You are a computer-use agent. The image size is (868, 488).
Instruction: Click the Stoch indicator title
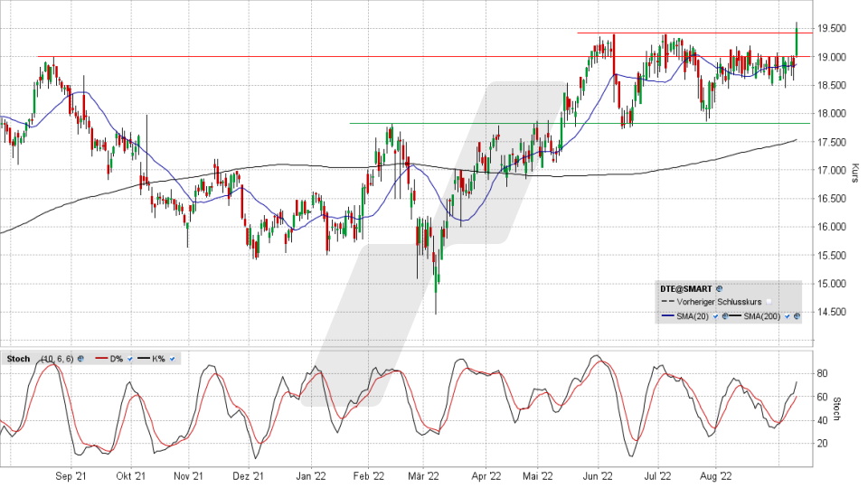18,359
